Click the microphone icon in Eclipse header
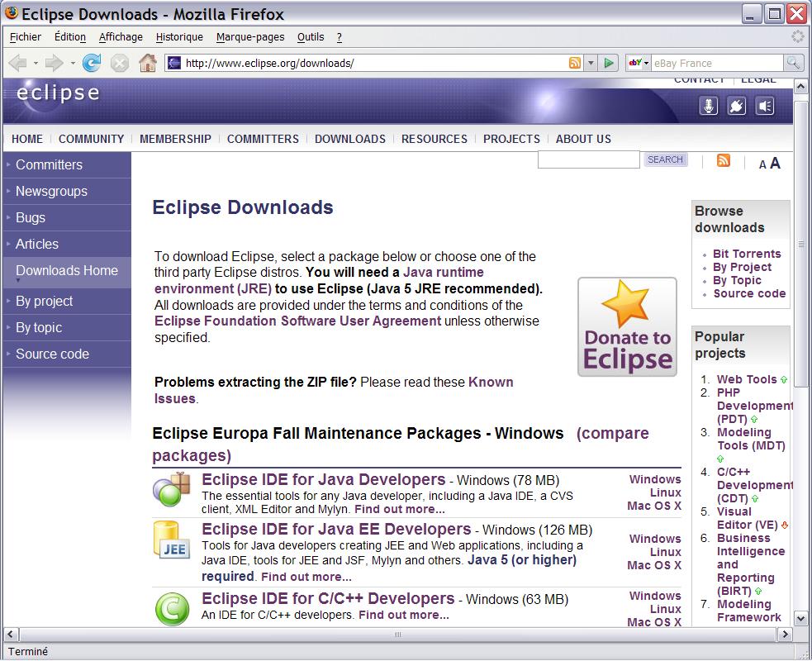Image resolution: width=812 pixels, height=661 pixels. [x=709, y=107]
